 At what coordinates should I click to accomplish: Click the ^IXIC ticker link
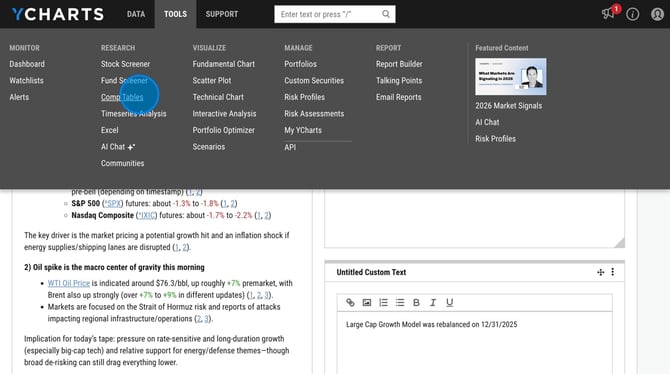point(146,215)
